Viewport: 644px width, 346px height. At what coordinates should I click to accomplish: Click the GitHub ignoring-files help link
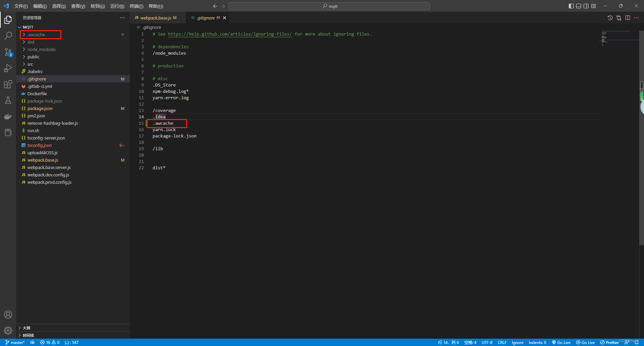(230, 34)
